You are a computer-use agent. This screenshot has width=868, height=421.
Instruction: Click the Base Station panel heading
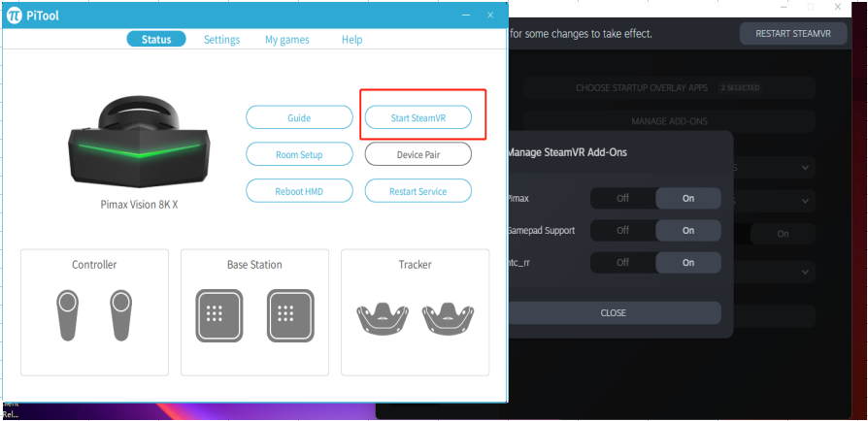click(x=254, y=265)
